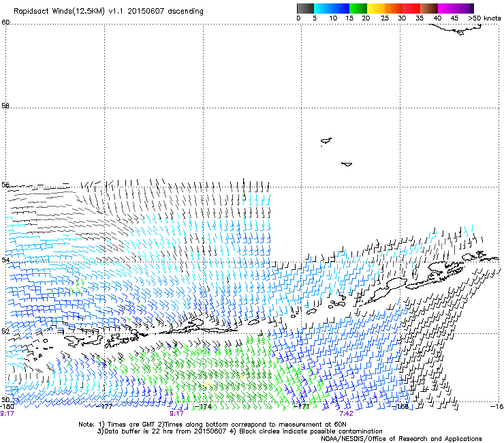This screenshot has width=504, height=443.
Task: Click the purple 7:42 time stamp
Action: click(x=346, y=414)
